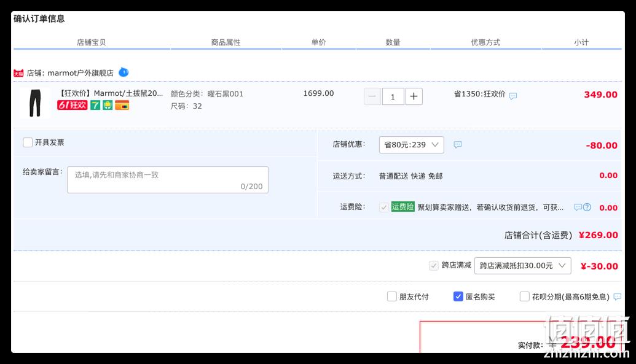Image resolution: width=636 pixels, height=364 pixels.
Task: Check the 开具发票 invoice checkbox
Action: click(28, 142)
